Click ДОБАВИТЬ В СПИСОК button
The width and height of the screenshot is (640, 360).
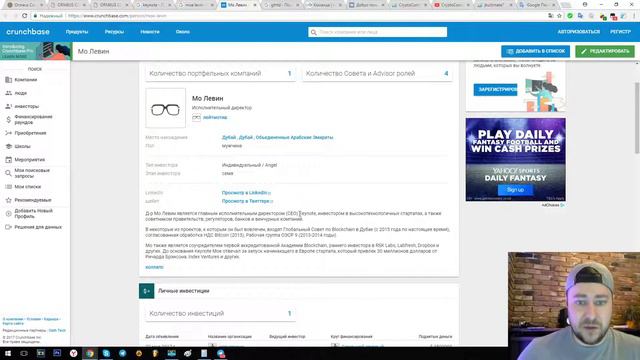click(x=536, y=51)
